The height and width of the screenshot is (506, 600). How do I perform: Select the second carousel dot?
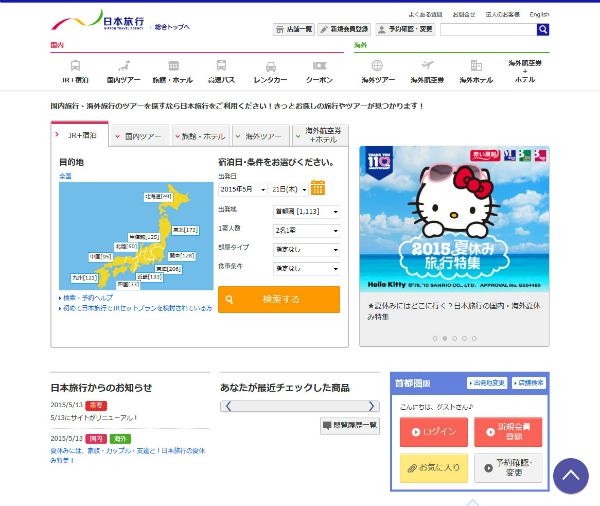pyautogui.click(x=445, y=338)
